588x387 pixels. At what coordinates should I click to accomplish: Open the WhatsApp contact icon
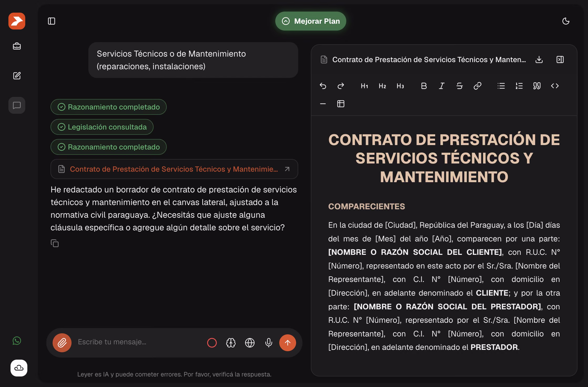pos(17,341)
